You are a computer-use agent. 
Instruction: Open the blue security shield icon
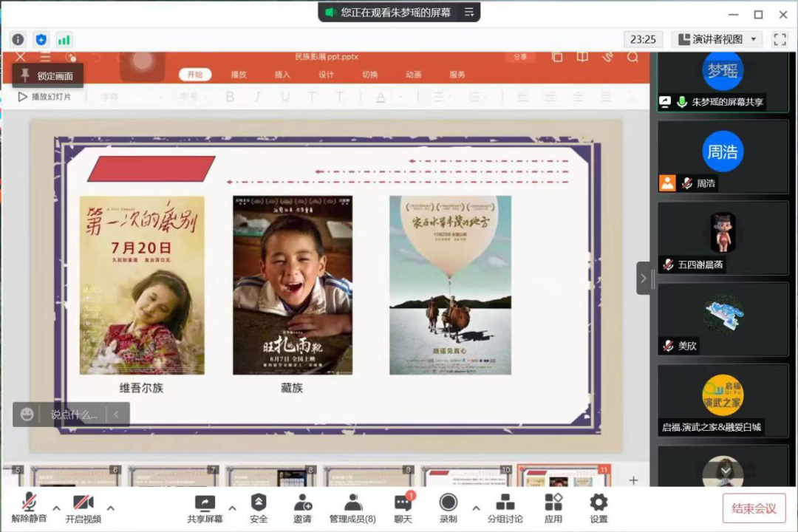pyautogui.click(x=41, y=40)
